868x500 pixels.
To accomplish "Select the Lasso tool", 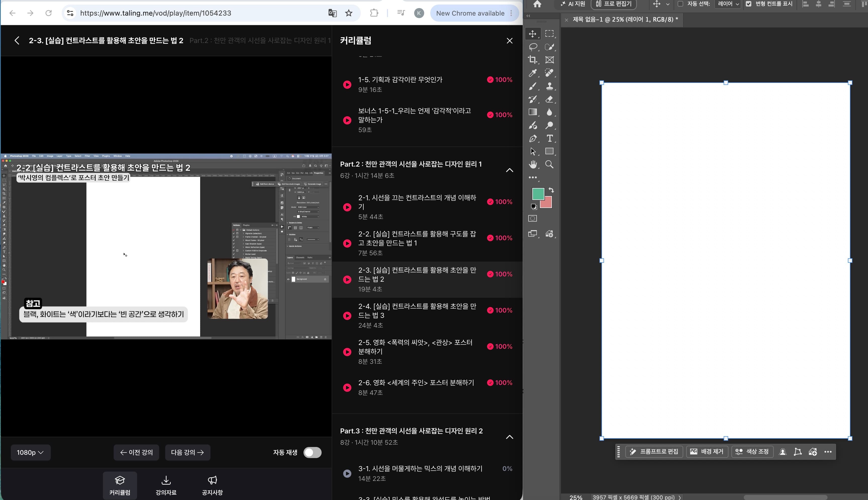I will click(533, 47).
